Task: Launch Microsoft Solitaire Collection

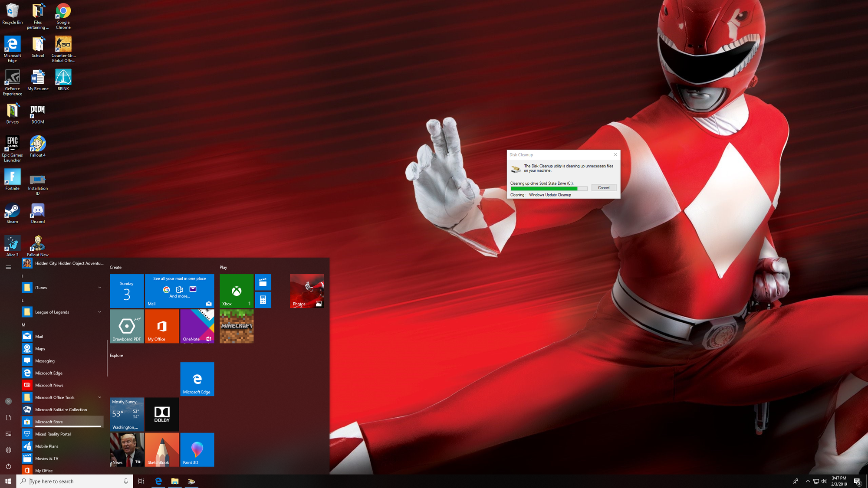Action: click(62, 409)
